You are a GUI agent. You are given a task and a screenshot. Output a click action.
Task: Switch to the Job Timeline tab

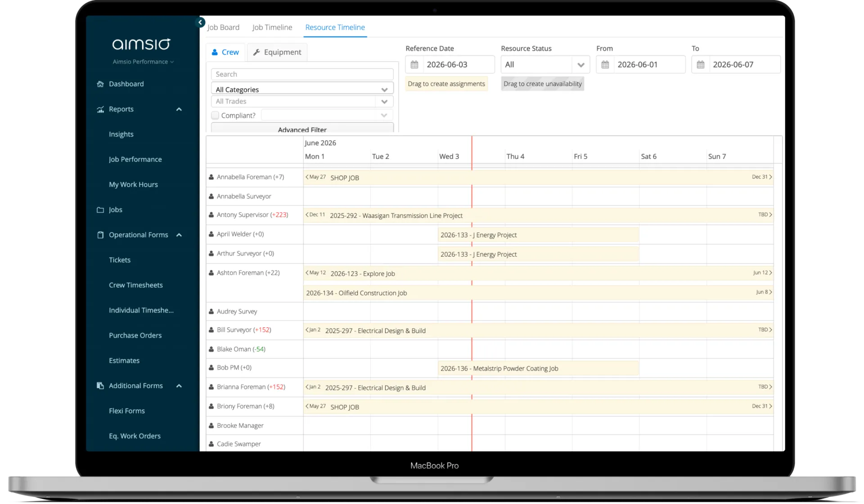pyautogui.click(x=272, y=27)
